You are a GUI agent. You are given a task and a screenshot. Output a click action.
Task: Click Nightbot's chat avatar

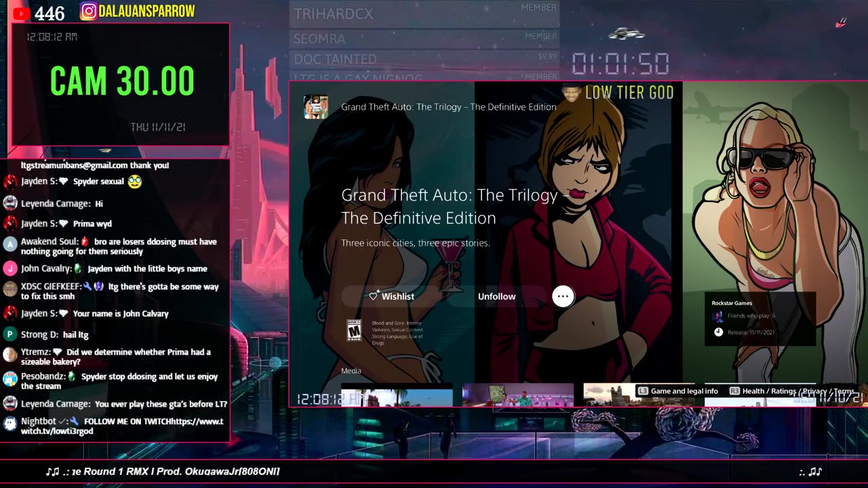[x=9, y=424]
